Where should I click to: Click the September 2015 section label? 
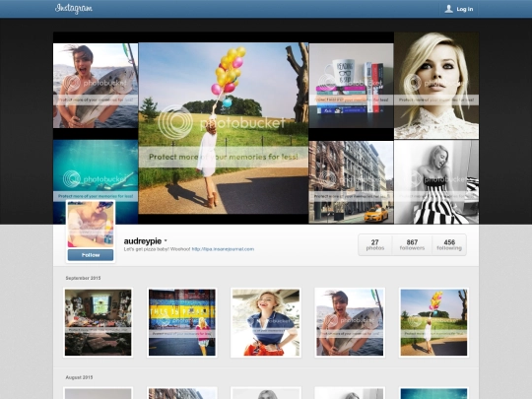[x=83, y=278]
